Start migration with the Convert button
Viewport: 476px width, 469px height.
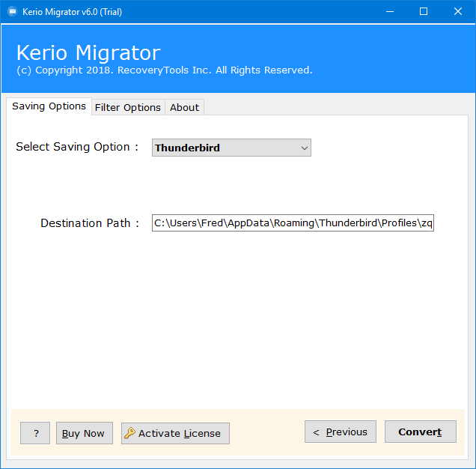tap(421, 432)
